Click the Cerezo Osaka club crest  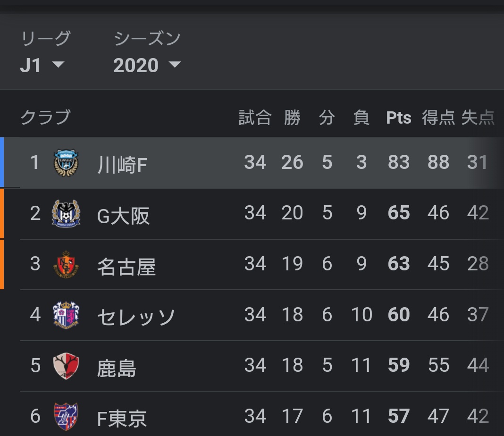point(66,315)
